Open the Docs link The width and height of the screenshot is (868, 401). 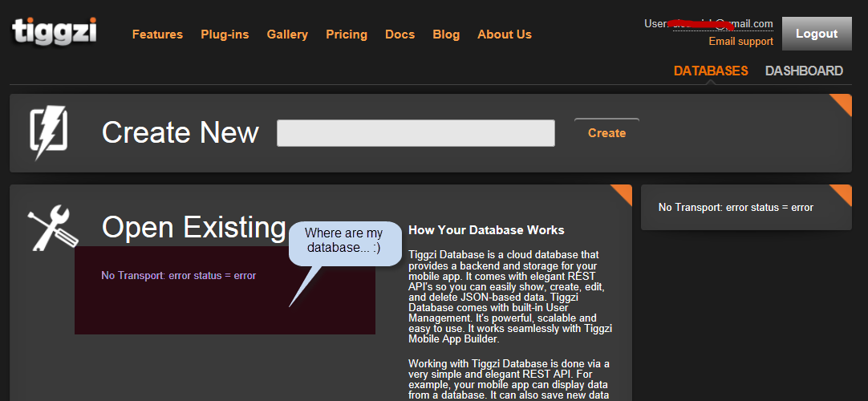[400, 34]
